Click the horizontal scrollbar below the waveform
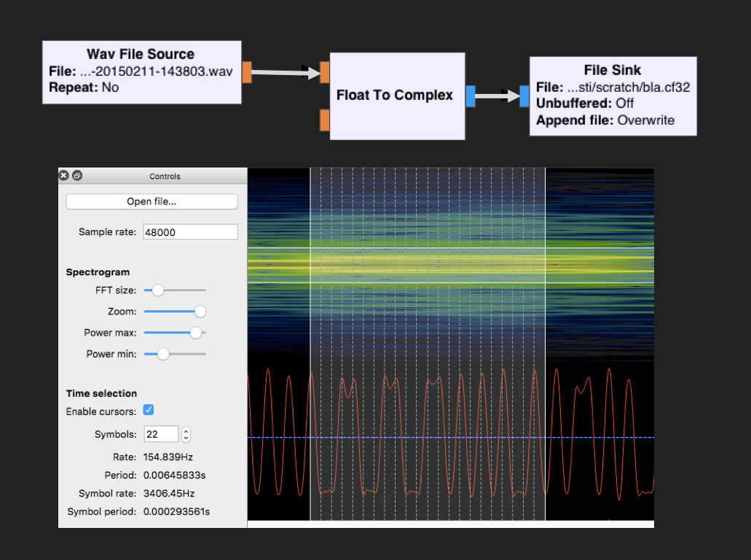 click(x=450, y=524)
